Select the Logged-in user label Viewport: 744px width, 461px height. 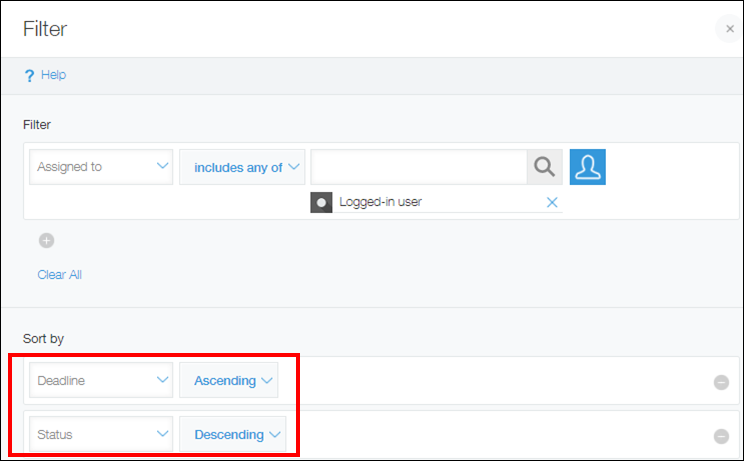coord(380,202)
